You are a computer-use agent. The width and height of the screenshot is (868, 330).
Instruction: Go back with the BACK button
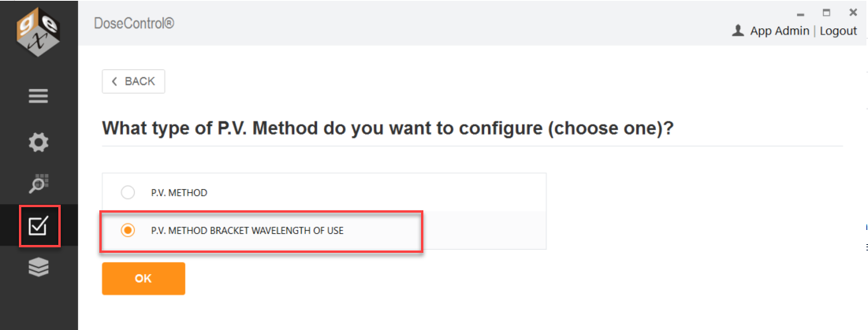tap(133, 82)
